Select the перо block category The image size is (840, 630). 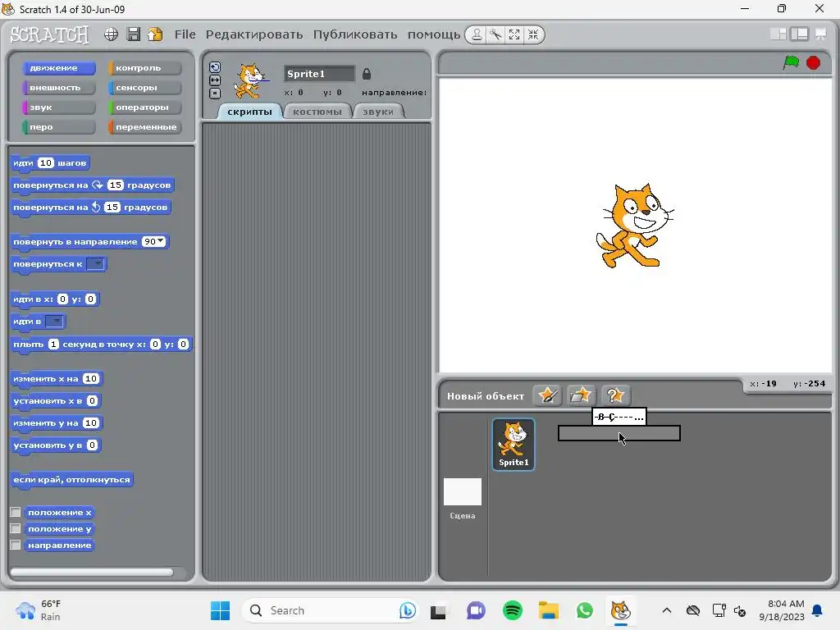58,127
